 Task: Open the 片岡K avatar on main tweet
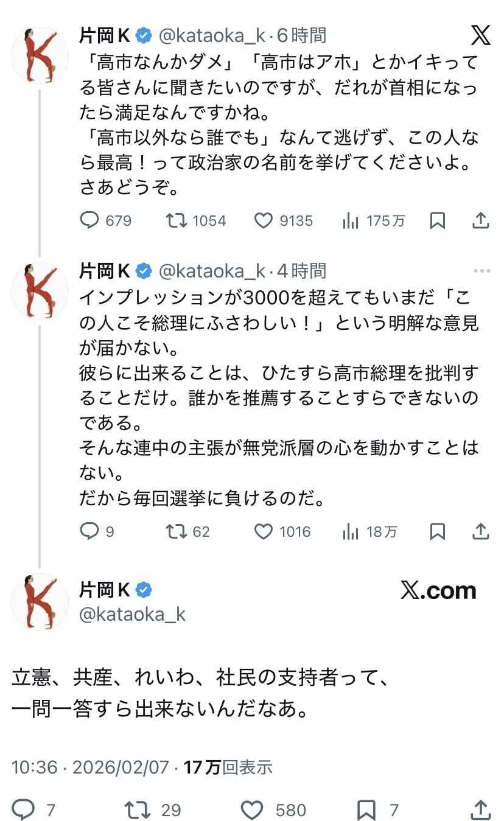[40, 601]
